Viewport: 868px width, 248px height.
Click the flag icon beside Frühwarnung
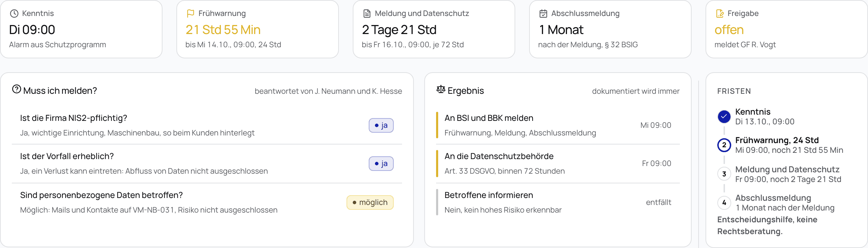click(x=191, y=14)
